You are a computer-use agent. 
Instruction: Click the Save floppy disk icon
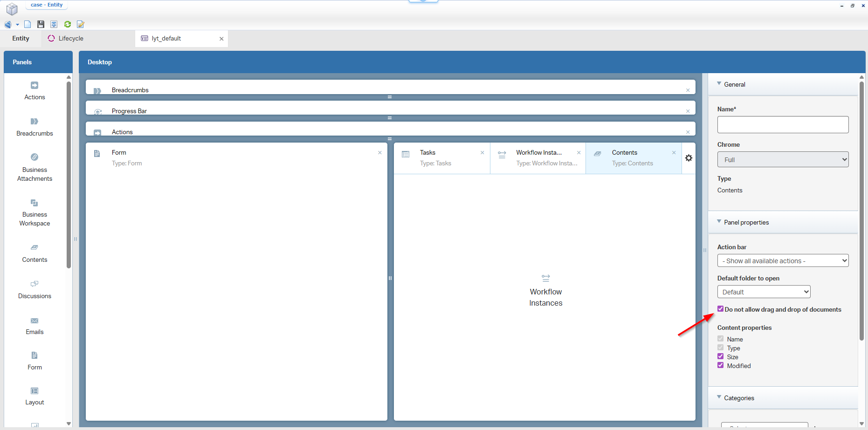[41, 24]
